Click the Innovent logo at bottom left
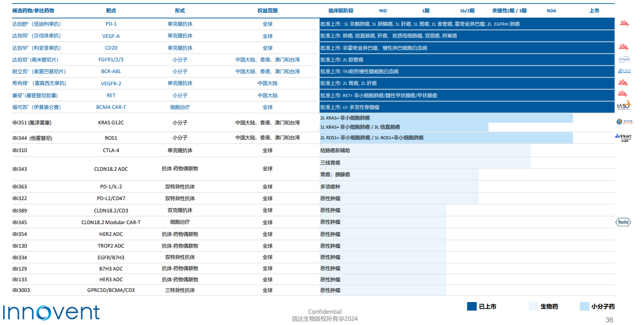This screenshot has width=644, height=325. tap(51, 312)
